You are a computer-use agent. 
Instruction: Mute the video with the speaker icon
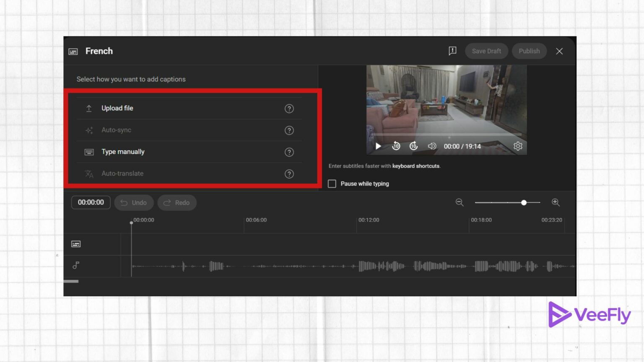click(x=432, y=146)
